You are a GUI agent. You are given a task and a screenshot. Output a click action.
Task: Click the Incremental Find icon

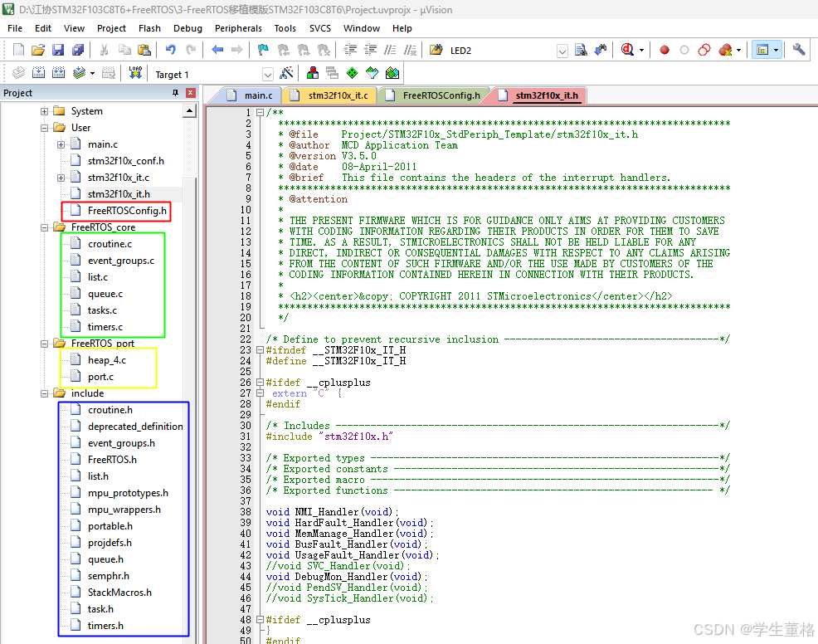tap(601, 50)
